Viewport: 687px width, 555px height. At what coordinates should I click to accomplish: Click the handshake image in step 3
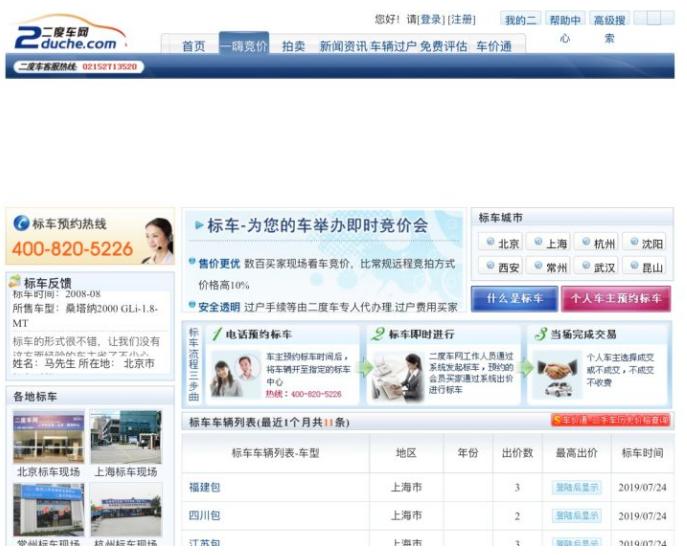click(x=557, y=376)
